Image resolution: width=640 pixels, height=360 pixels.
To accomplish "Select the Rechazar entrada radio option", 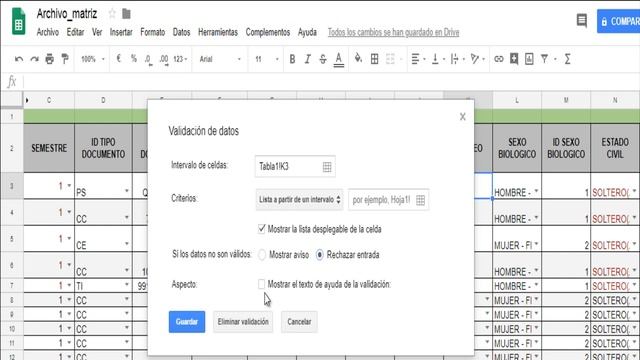I will (x=320, y=255).
